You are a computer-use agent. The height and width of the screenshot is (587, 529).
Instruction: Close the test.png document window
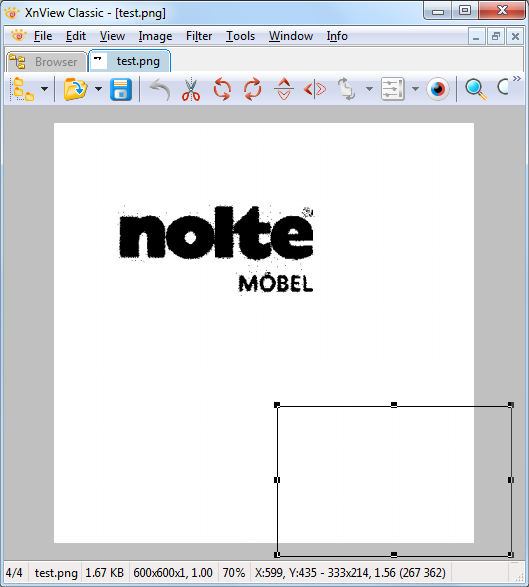pos(515,37)
